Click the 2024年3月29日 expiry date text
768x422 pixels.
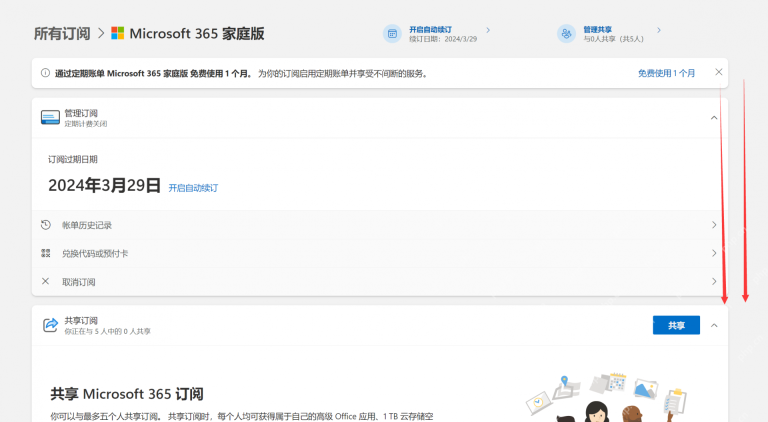104,186
